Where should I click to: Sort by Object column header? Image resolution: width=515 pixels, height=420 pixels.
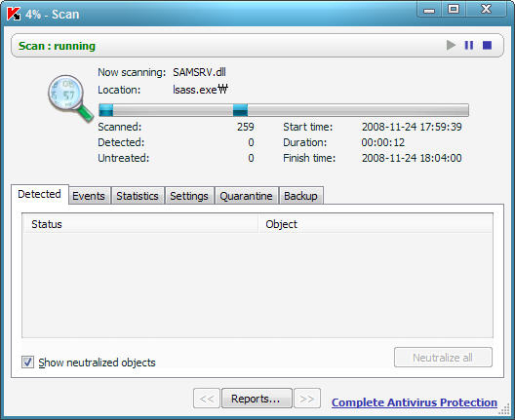coord(376,224)
